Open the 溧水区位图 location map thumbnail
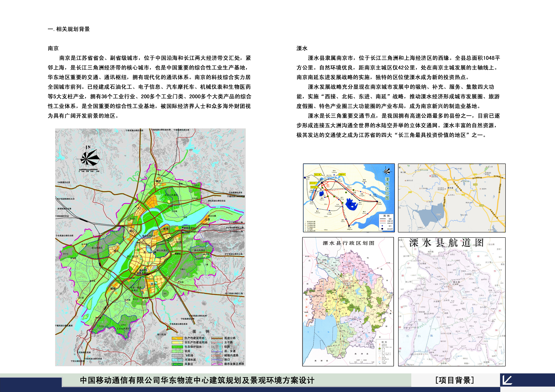 (349, 198)
